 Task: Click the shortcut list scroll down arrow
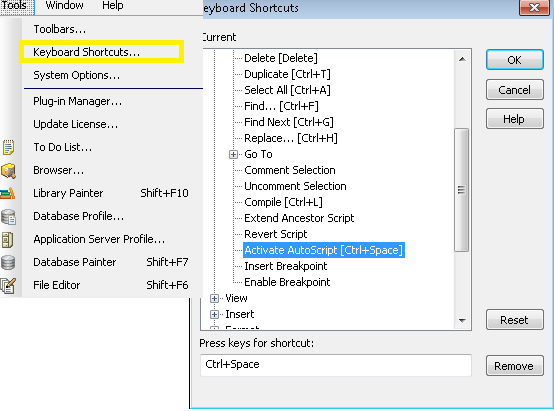462,321
